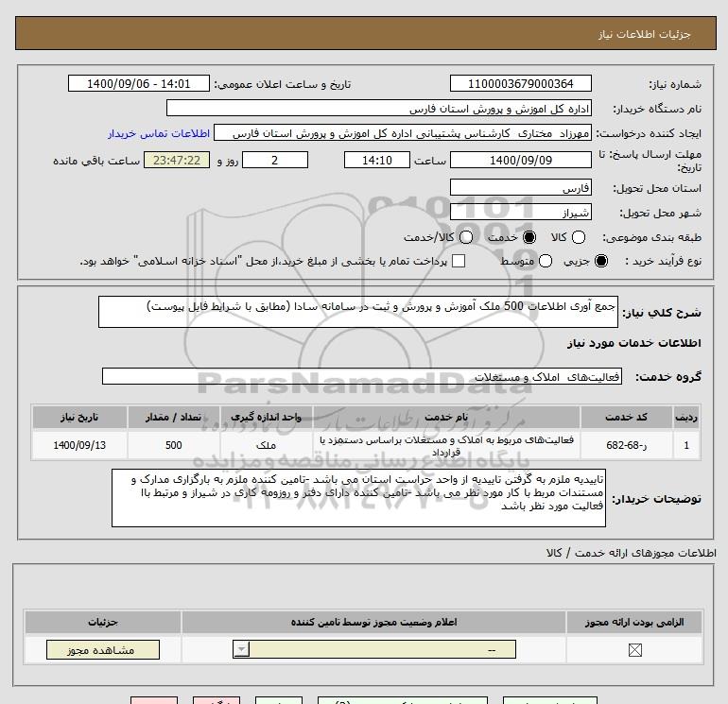Viewport: 728px width, 704px height.
Task: Click the طبقه بندی موضوعی label
Action: [651, 237]
